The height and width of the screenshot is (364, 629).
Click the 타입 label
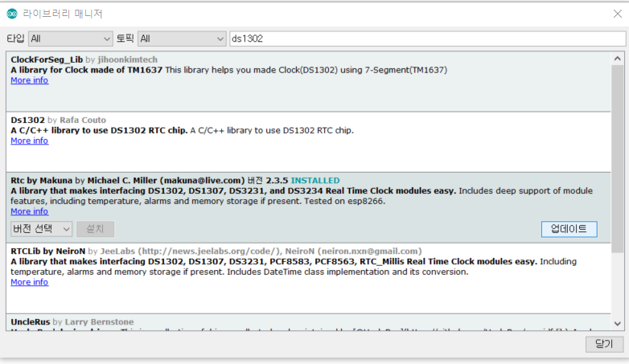coord(15,39)
